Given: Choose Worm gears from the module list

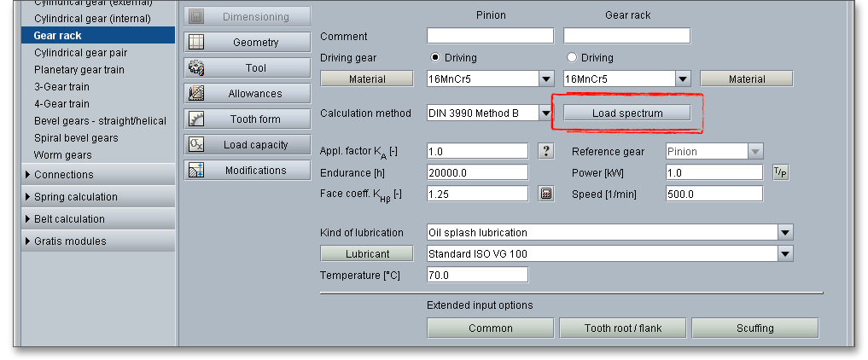Looking at the screenshot, I should click(x=62, y=155).
